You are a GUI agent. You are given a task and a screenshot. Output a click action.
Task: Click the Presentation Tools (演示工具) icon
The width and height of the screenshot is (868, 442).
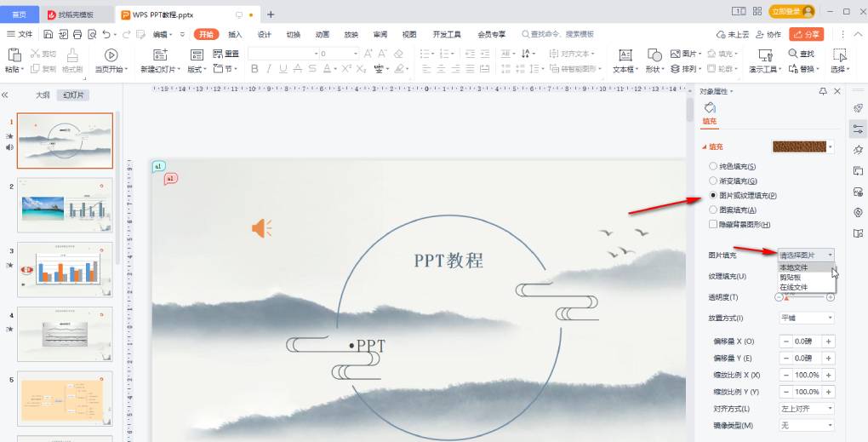pyautogui.click(x=765, y=55)
